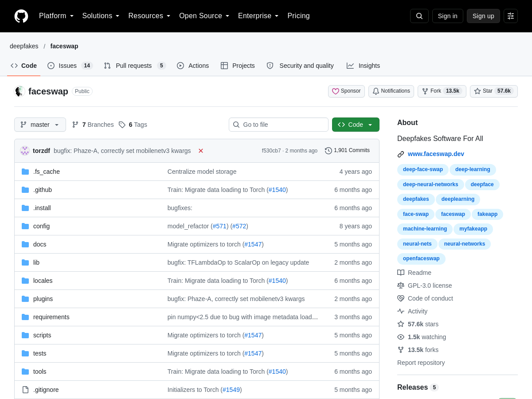Click the red failed-check X icon
This screenshot has height=399, width=532.
201,151
